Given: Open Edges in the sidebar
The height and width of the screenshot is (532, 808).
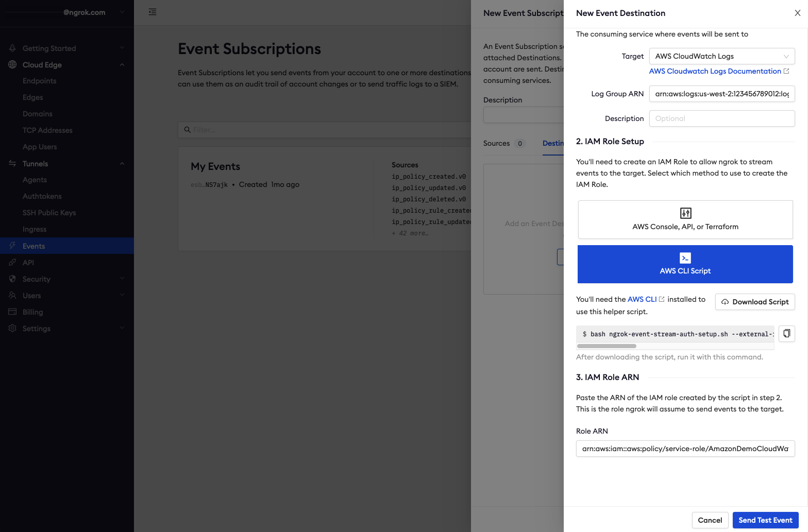Looking at the screenshot, I should click(33, 97).
